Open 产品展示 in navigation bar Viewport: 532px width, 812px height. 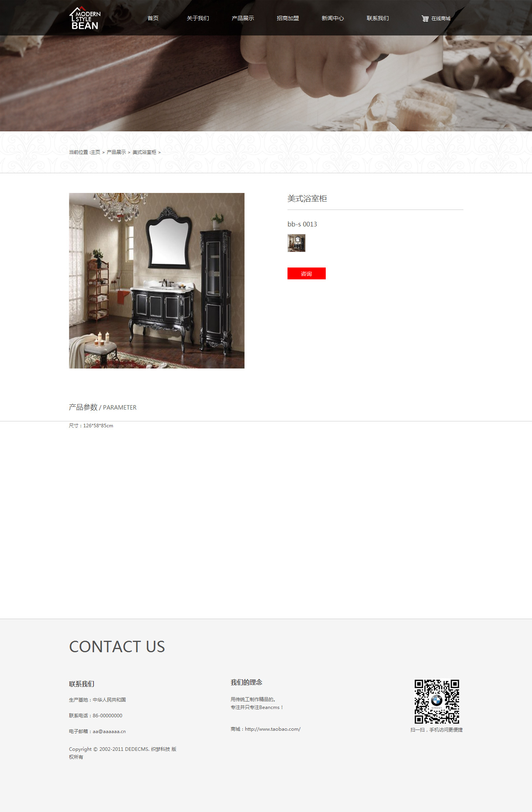243,18
